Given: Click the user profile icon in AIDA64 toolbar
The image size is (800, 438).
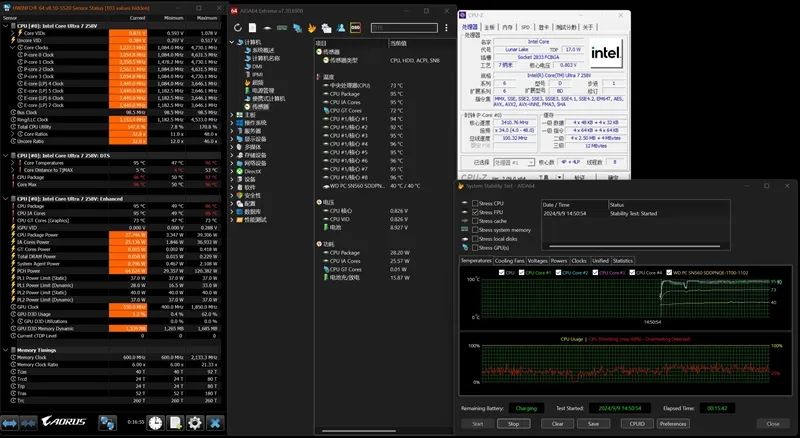Looking at the screenshot, I should 341,28.
